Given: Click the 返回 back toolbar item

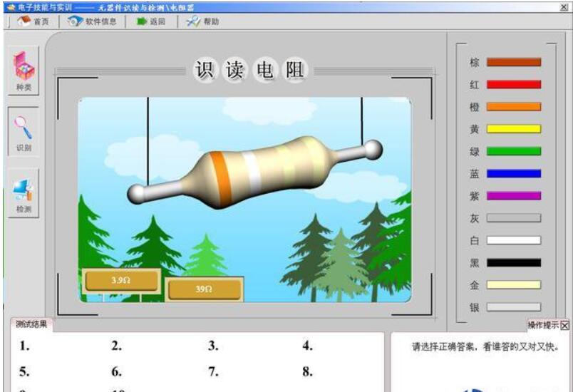Looking at the screenshot, I should [x=151, y=21].
